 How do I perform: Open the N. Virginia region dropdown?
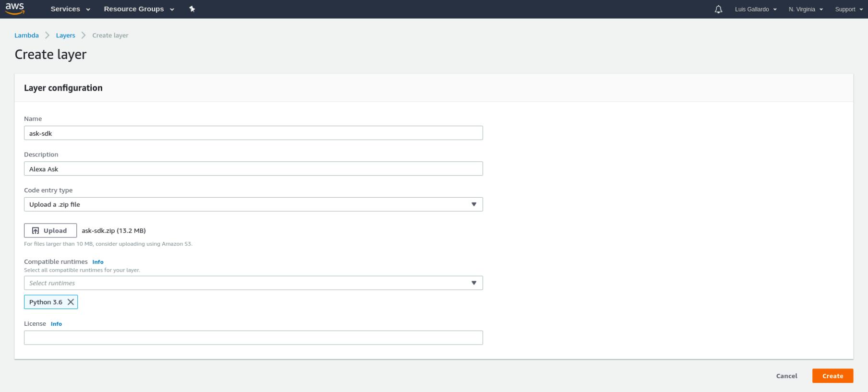[806, 9]
